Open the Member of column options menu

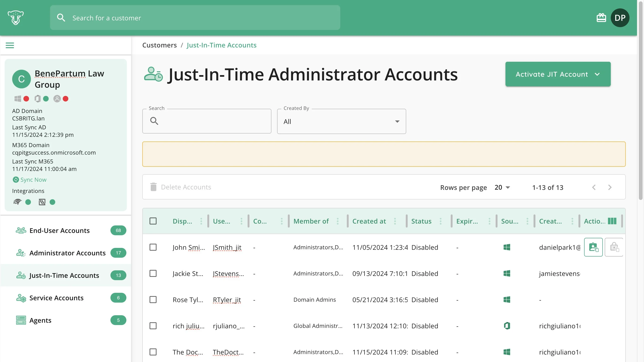click(338, 221)
